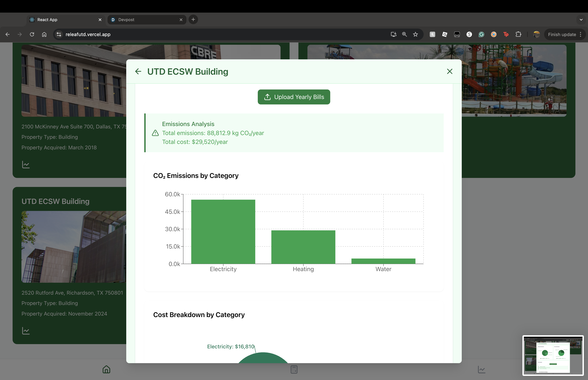Click analytics chart icon on CBRE property card
This screenshot has width=588, height=380.
point(26,165)
